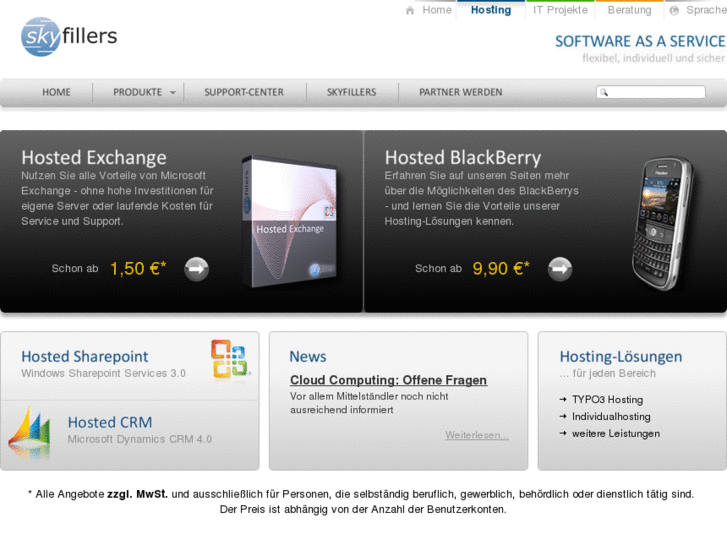Open Hosted CRM link
Image resolution: width=727 pixels, height=545 pixels.
[110, 422]
